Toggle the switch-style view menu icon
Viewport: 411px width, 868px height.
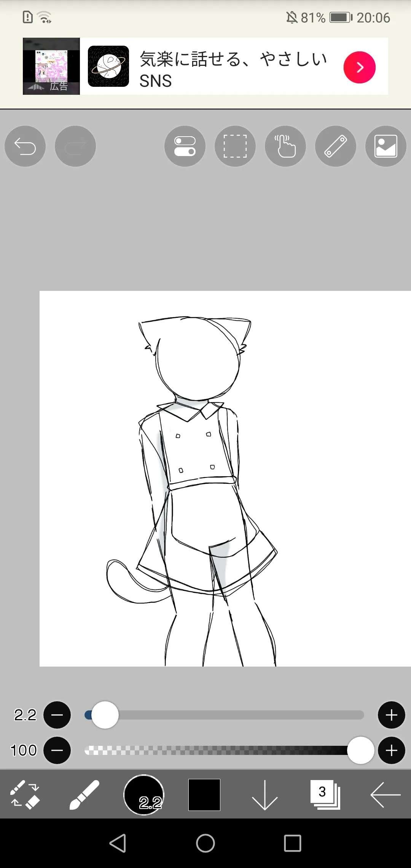pyautogui.click(x=185, y=146)
